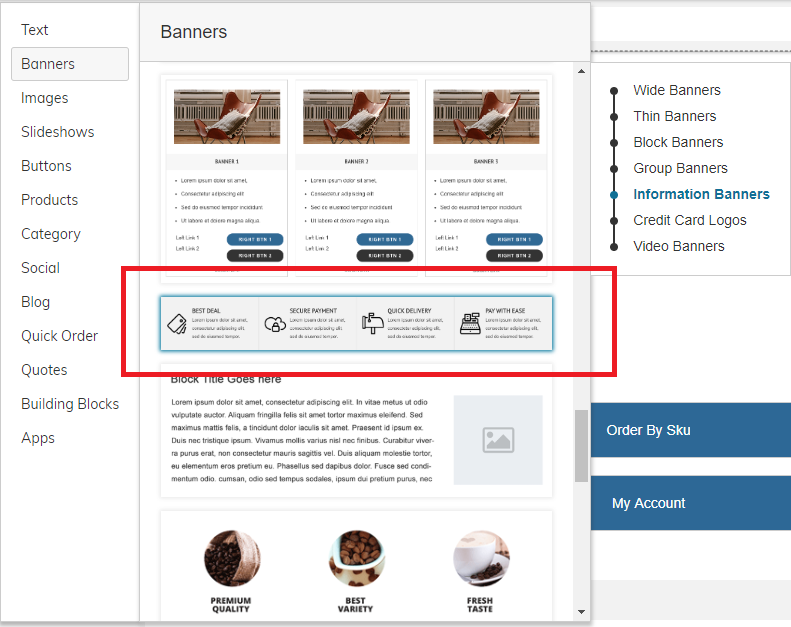The width and height of the screenshot is (791, 627).
Task: Click the scrollbar down arrow
Action: [581, 612]
